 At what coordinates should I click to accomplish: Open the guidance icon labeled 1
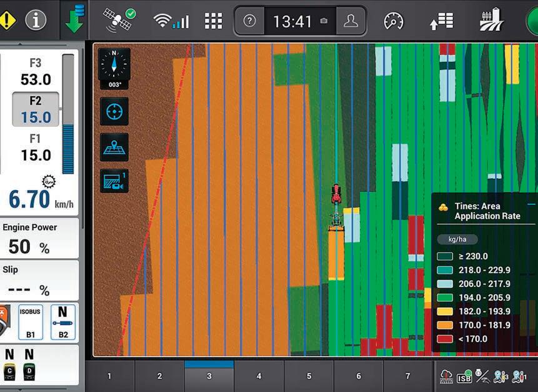click(x=519, y=376)
